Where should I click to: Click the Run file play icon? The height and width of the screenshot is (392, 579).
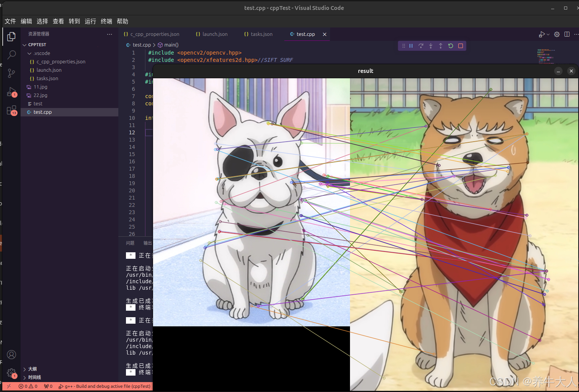click(542, 34)
